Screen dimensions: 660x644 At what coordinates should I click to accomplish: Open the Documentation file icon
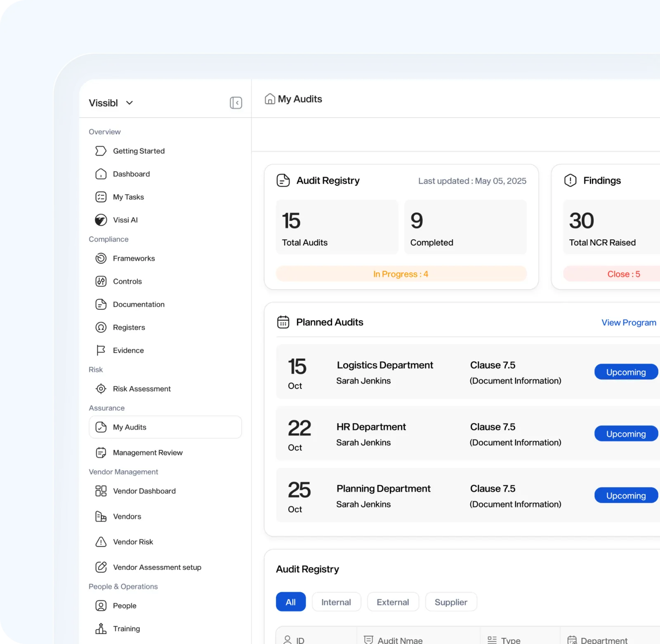101,304
